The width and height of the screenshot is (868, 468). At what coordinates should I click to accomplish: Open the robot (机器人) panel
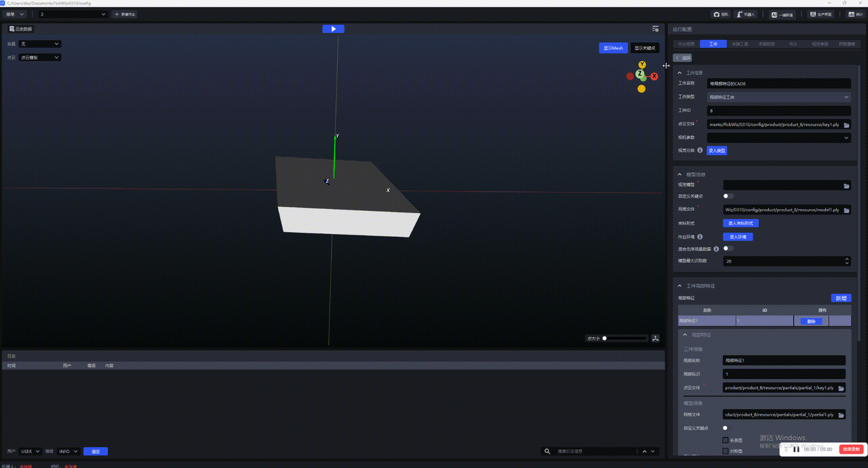pos(745,14)
